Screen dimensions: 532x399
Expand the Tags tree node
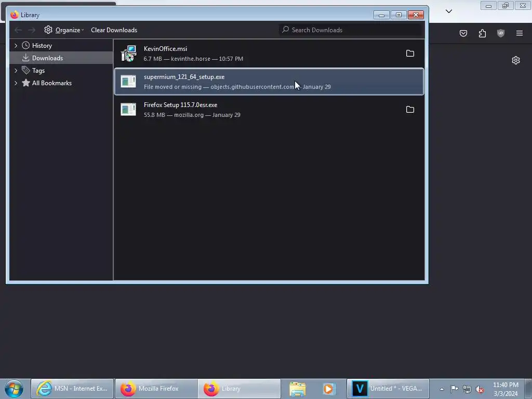(16, 71)
